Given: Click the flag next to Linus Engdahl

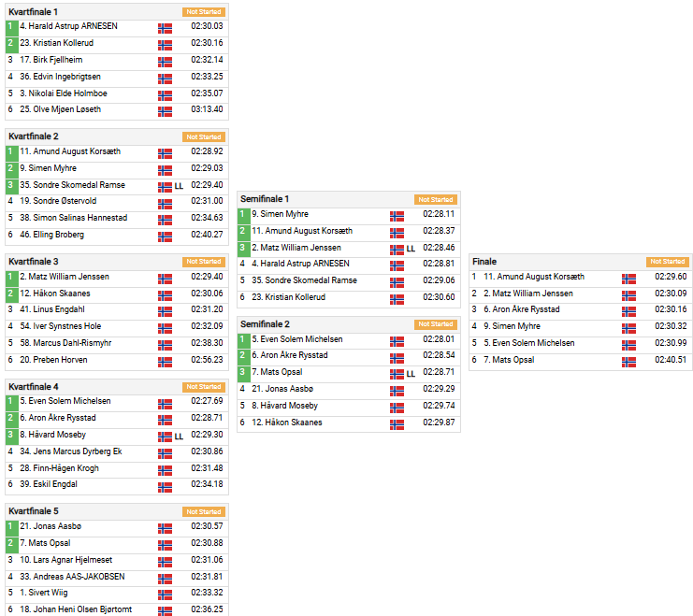Looking at the screenshot, I should (x=165, y=309).
